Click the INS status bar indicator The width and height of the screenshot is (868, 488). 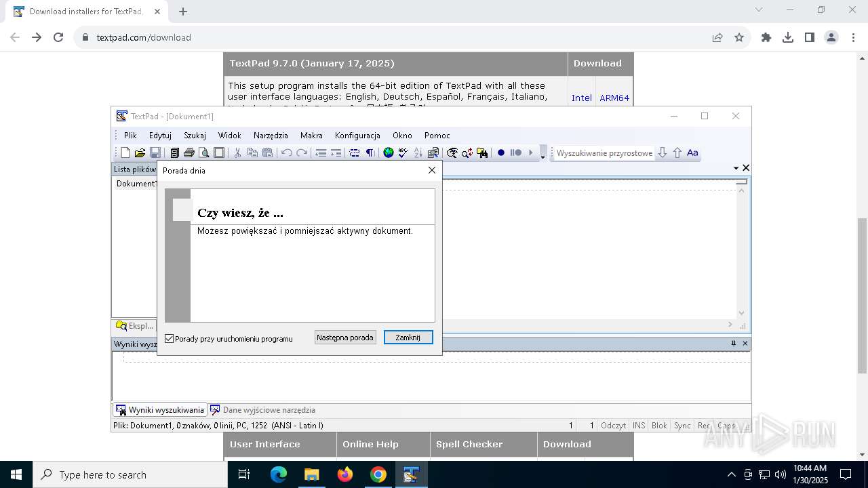pos(639,426)
